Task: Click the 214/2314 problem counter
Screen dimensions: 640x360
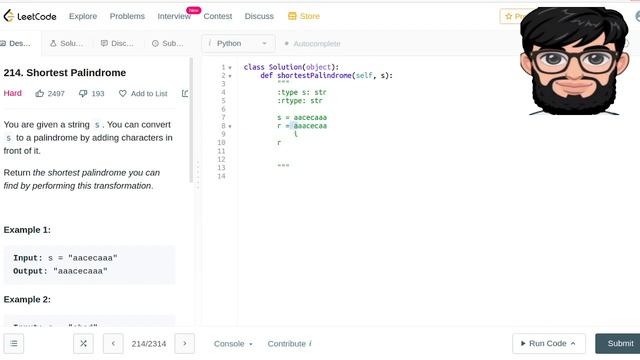Action: (149, 344)
